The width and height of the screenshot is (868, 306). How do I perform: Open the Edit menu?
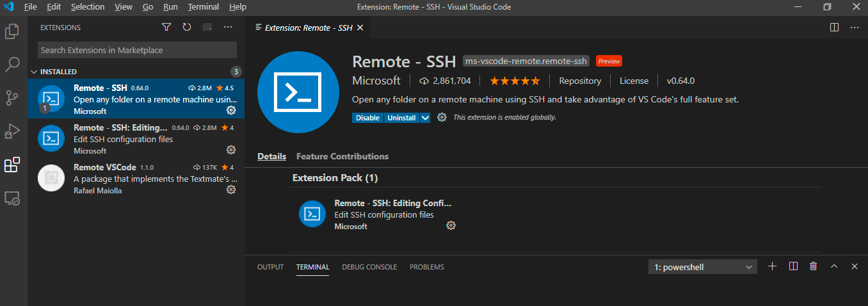pos(54,7)
